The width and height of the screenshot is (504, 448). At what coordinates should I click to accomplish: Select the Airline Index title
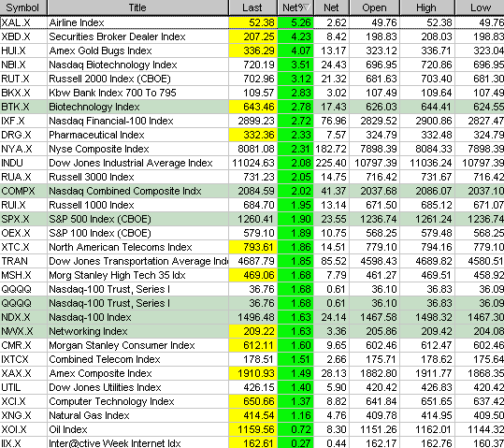point(77,22)
